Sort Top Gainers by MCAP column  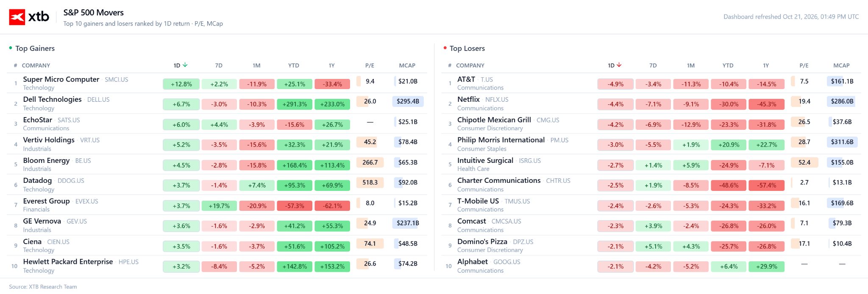point(407,65)
